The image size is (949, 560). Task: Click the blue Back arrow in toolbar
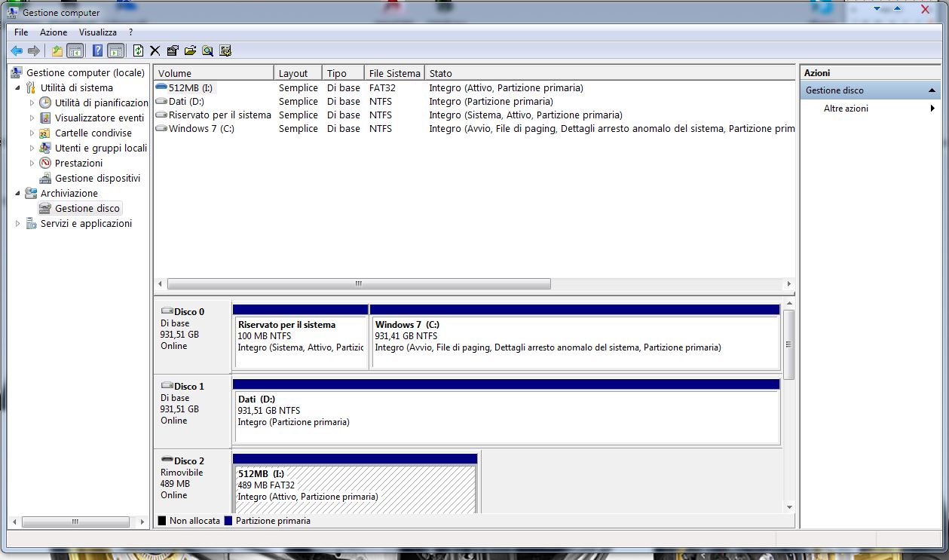[17, 50]
